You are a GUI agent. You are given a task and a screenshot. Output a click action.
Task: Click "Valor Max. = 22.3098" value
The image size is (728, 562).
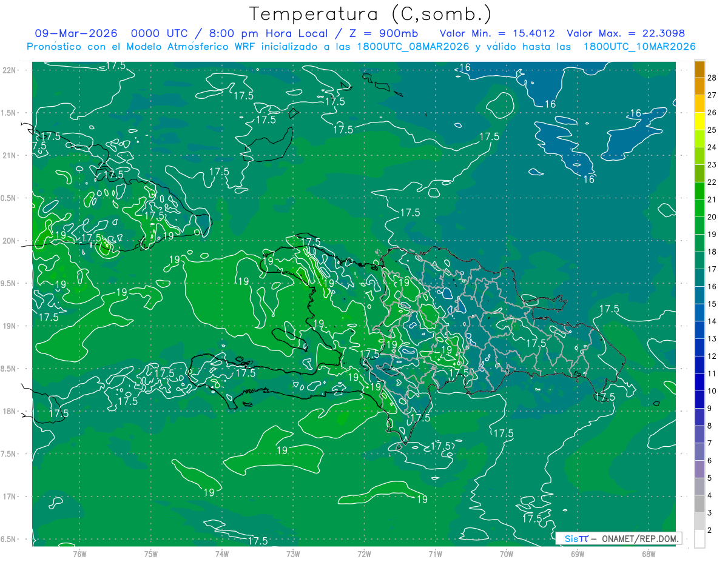(x=626, y=33)
